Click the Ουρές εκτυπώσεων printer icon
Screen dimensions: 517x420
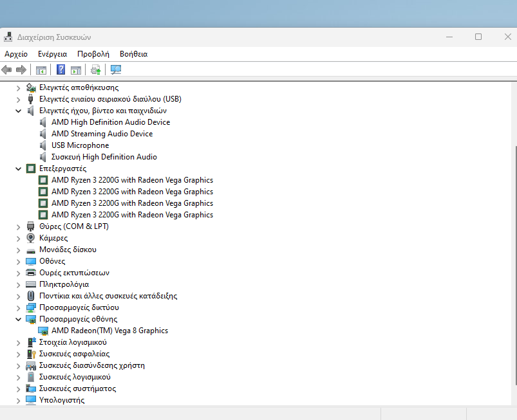pyautogui.click(x=31, y=273)
